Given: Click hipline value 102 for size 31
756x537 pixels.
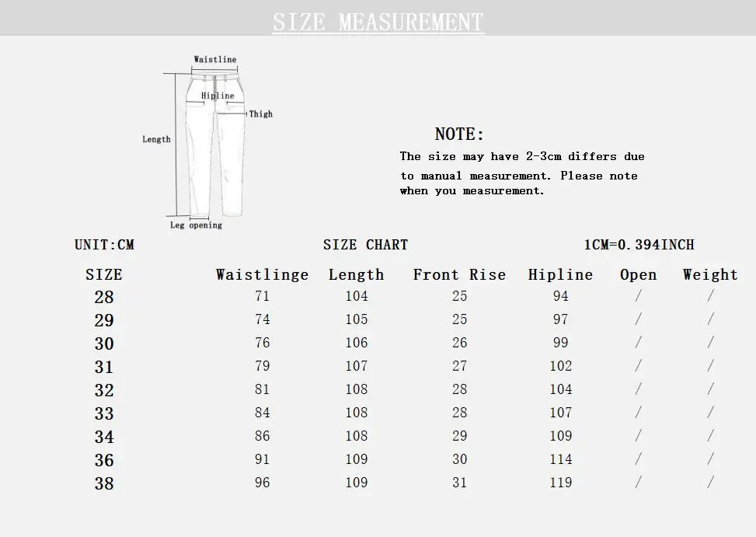Looking at the screenshot, I should (x=560, y=366).
